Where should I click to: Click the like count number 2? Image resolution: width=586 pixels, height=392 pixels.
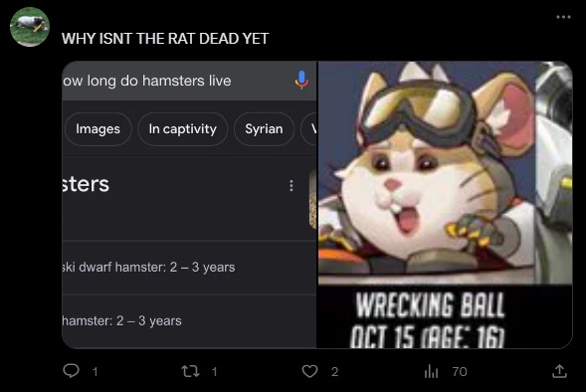335,371
